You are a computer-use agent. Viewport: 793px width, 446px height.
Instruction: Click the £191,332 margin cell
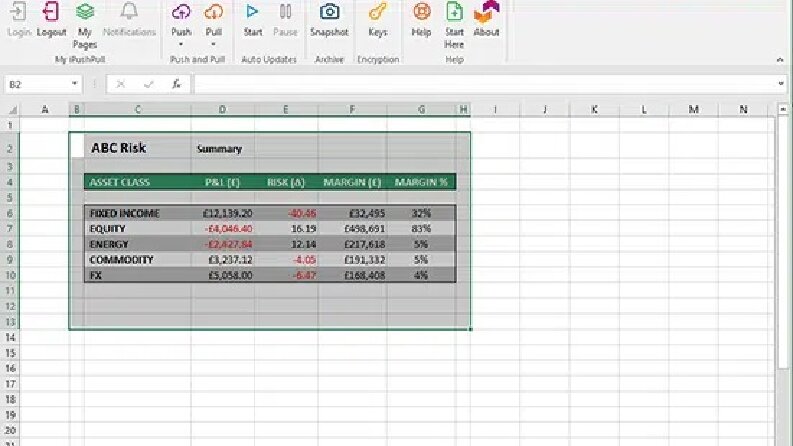coord(353,260)
